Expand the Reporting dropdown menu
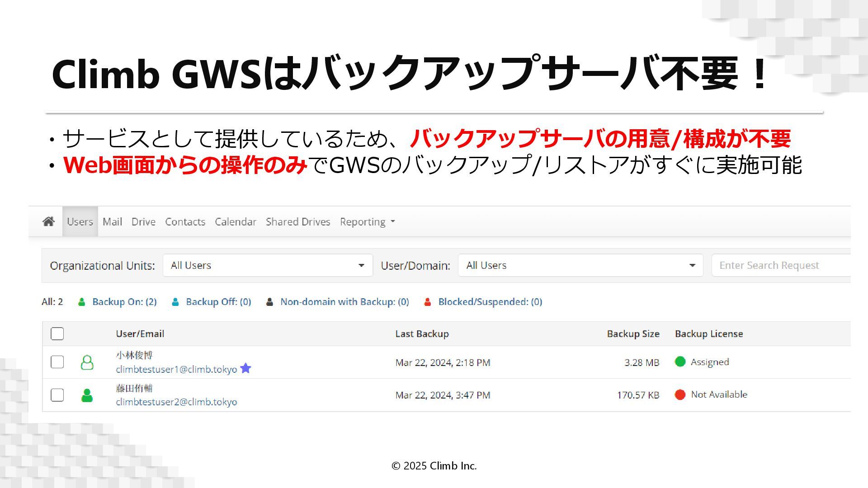 coord(367,222)
